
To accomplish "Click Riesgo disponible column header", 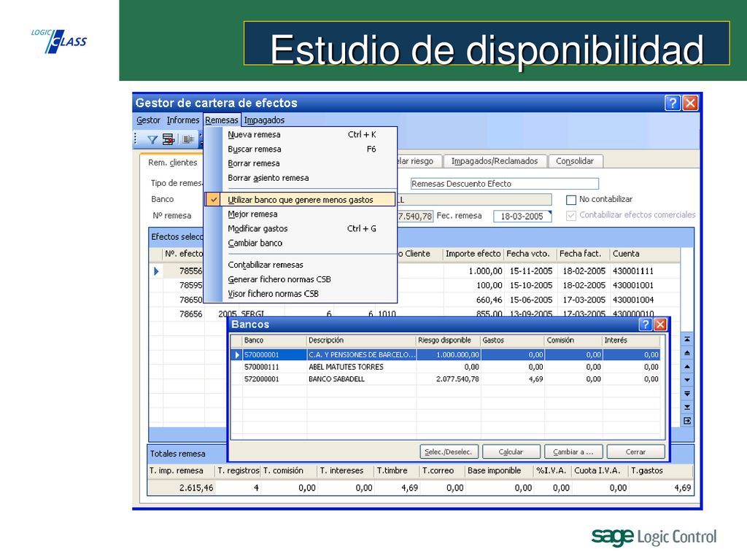I will click(448, 341).
